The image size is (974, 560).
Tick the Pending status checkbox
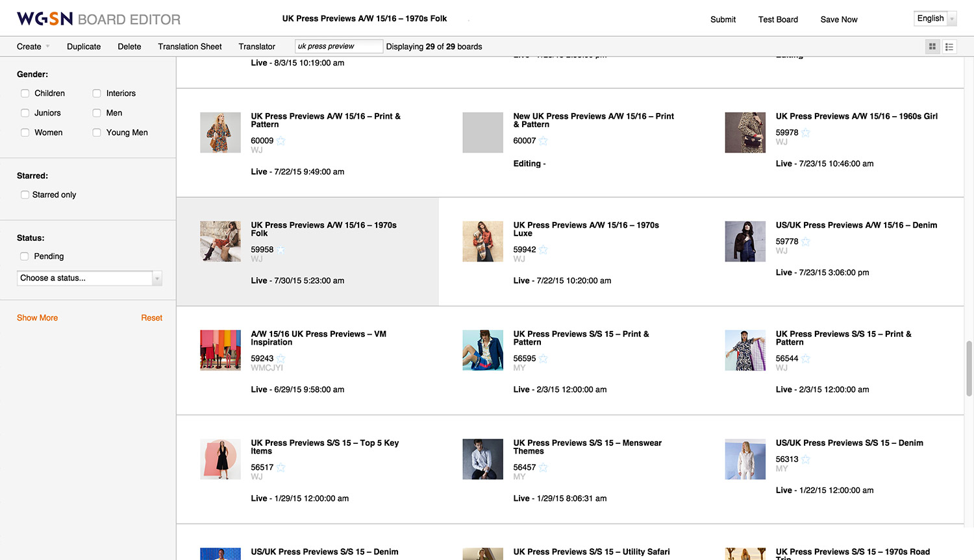pos(25,256)
